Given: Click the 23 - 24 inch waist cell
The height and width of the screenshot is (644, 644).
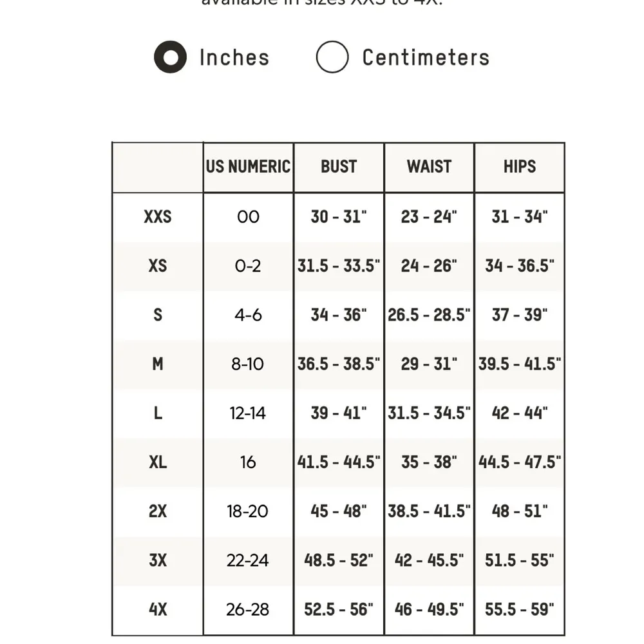Looking at the screenshot, I should (429, 217).
